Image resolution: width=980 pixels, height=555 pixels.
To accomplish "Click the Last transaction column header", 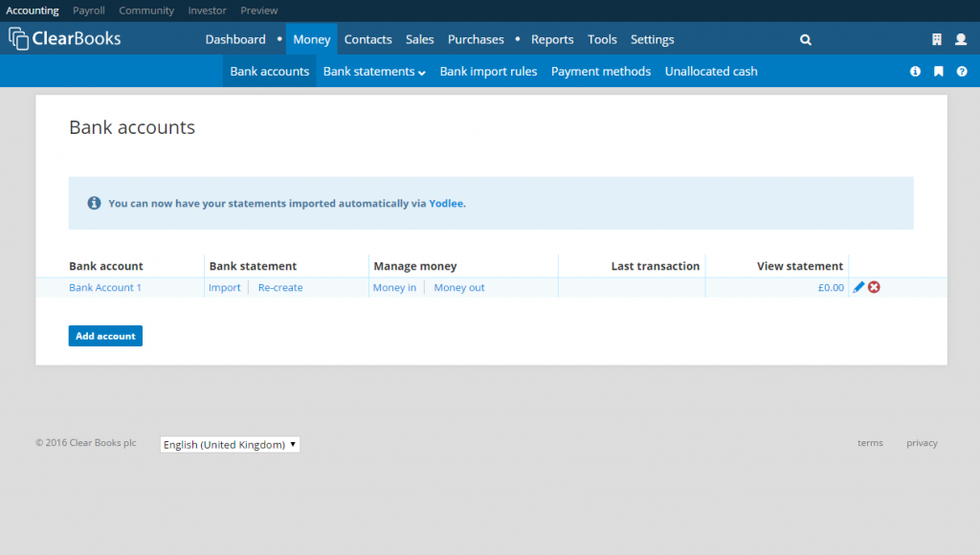I will pos(655,266).
